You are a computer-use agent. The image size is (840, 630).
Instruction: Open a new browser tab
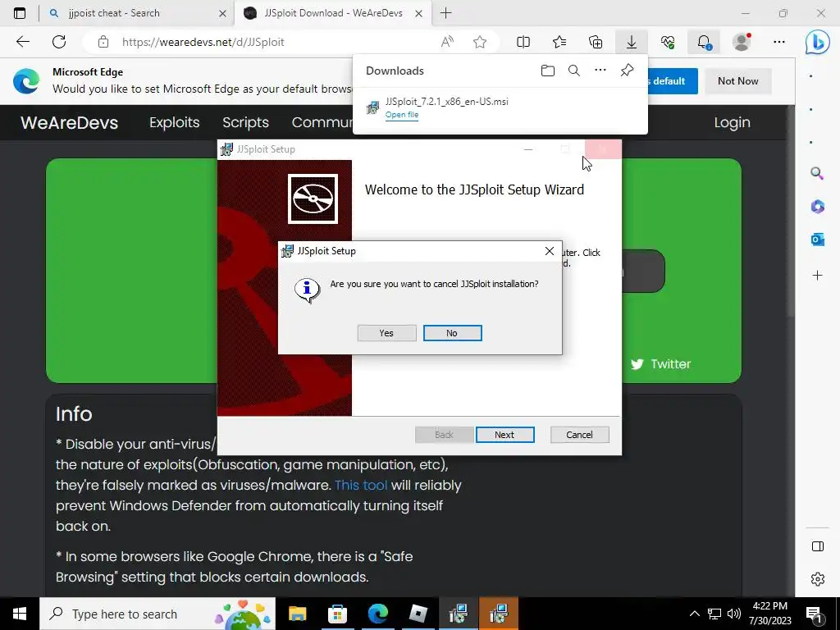(445, 13)
